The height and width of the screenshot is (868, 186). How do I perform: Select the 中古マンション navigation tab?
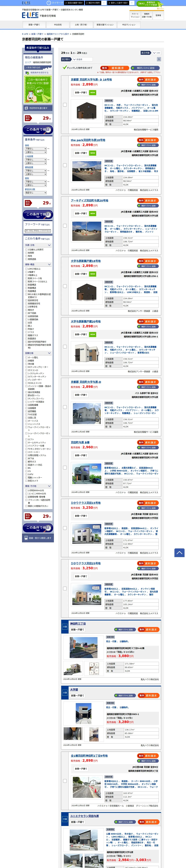tap(129, 25)
